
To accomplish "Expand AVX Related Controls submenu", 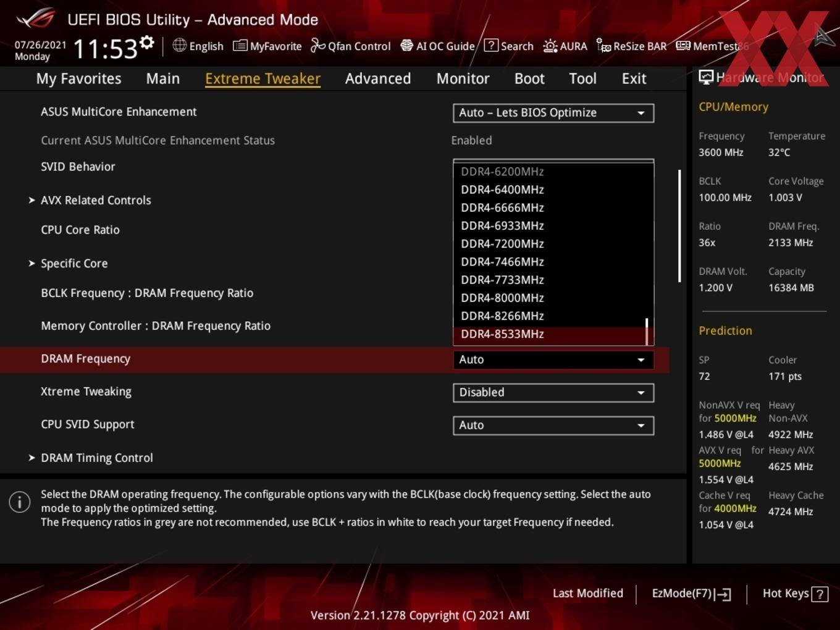I will [x=96, y=200].
